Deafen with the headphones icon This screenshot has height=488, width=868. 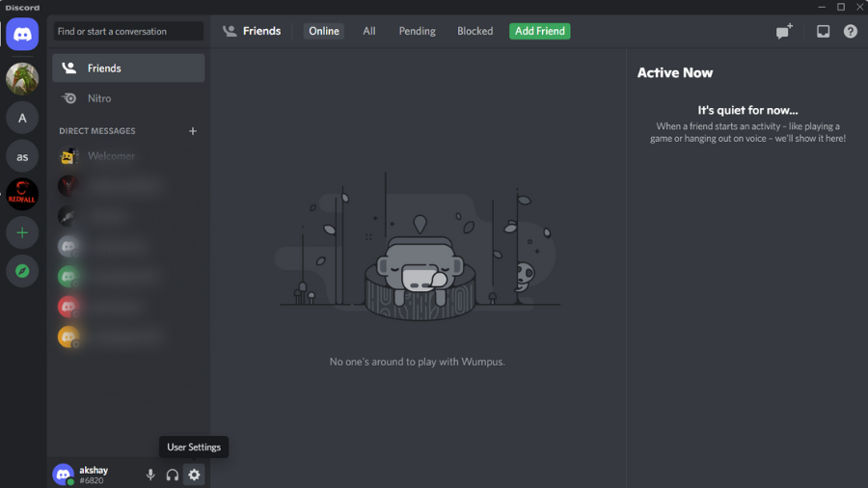click(x=172, y=474)
